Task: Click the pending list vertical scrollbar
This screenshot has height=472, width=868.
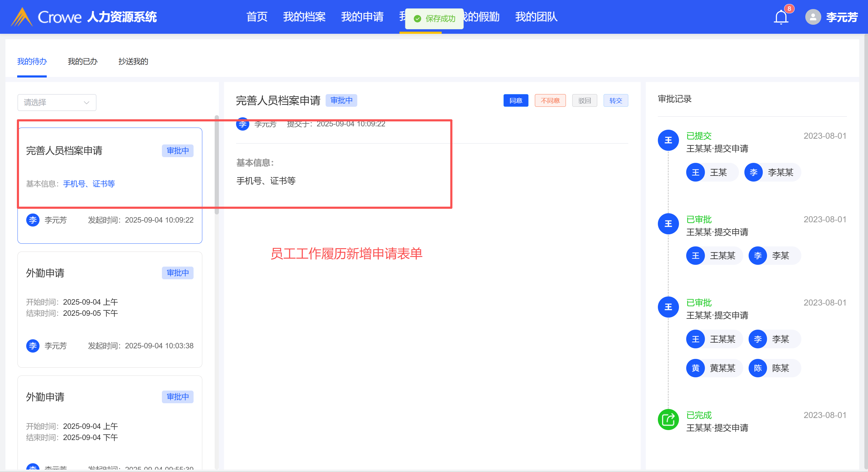Action: (x=217, y=165)
